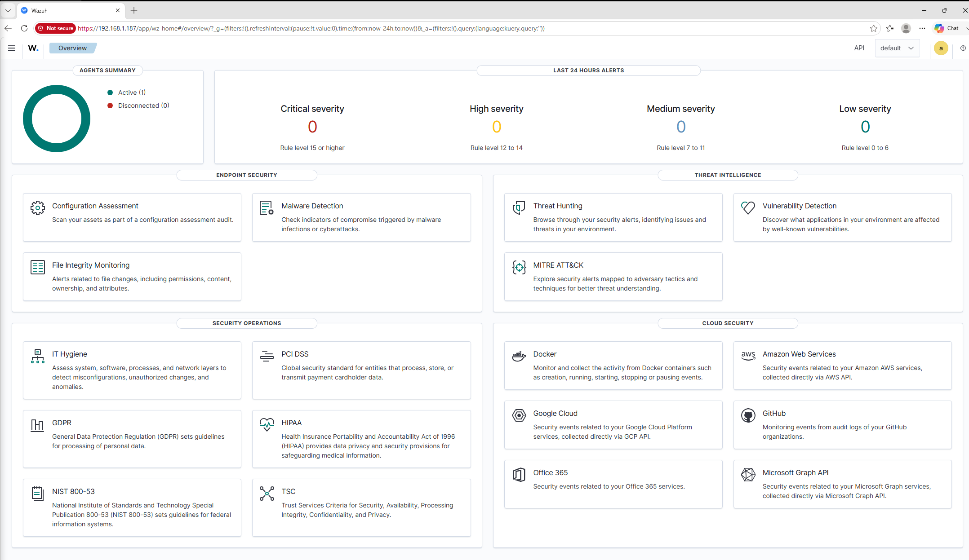Open a new browser tab
Image resolution: width=969 pixels, height=560 pixels.
tap(134, 10)
